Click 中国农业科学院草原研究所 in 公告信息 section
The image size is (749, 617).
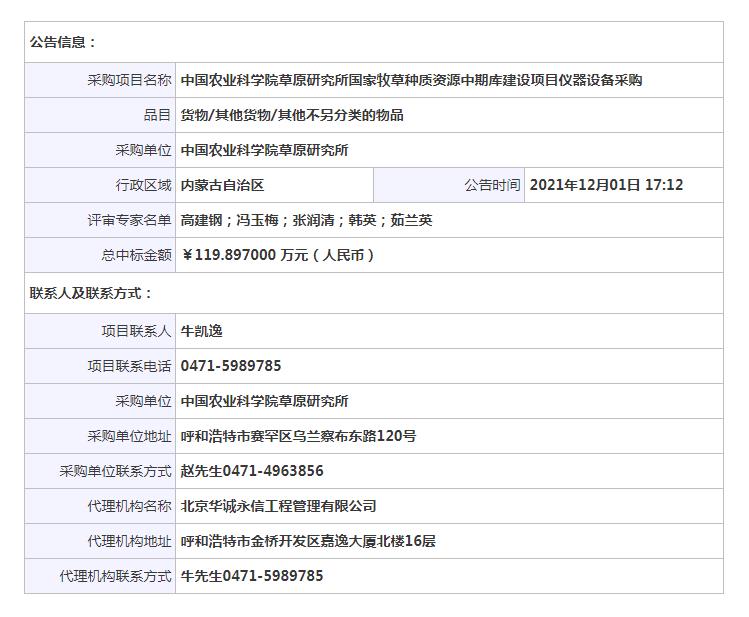[x=265, y=150]
